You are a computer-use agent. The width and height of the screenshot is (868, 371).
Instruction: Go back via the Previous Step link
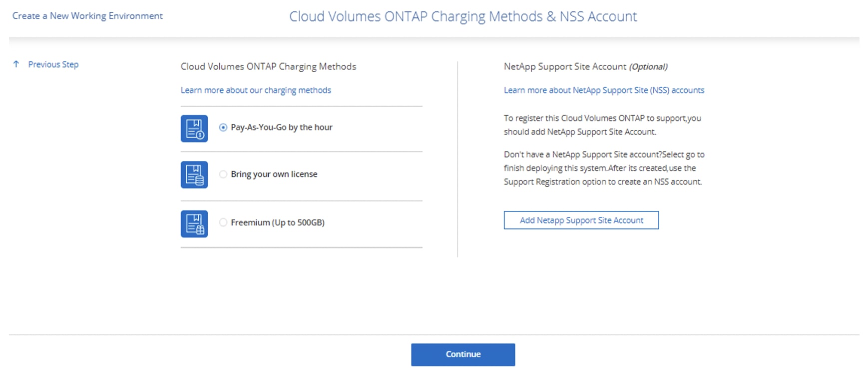pyautogui.click(x=53, y=64)
